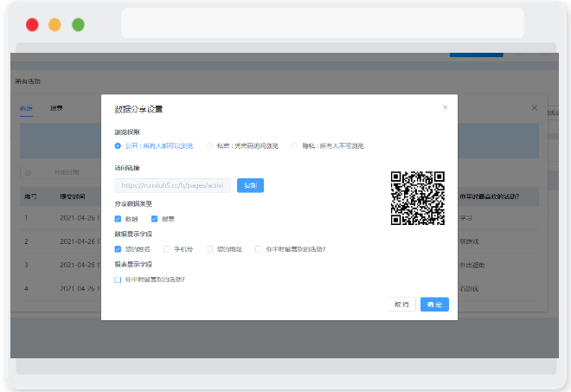Click the clock icon in date filter
The image size is (571, 392).
point(29,173)
